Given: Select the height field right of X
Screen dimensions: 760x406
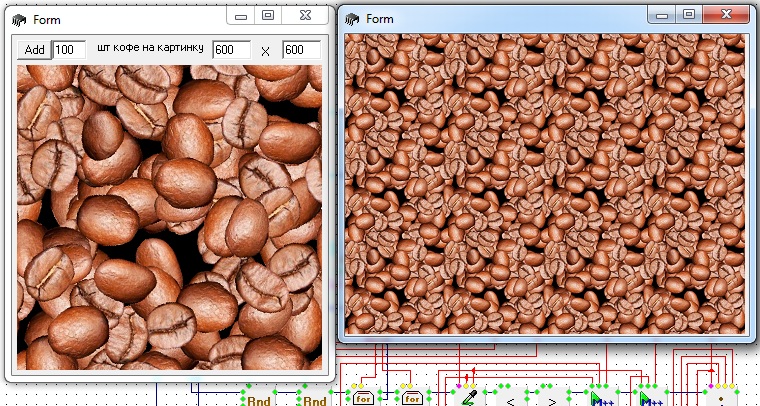Looking at the screenshot, I should point(301,49).
